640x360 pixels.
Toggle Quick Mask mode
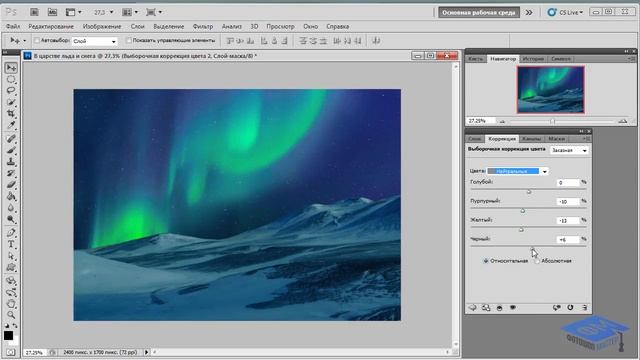(x=11, y=352)
